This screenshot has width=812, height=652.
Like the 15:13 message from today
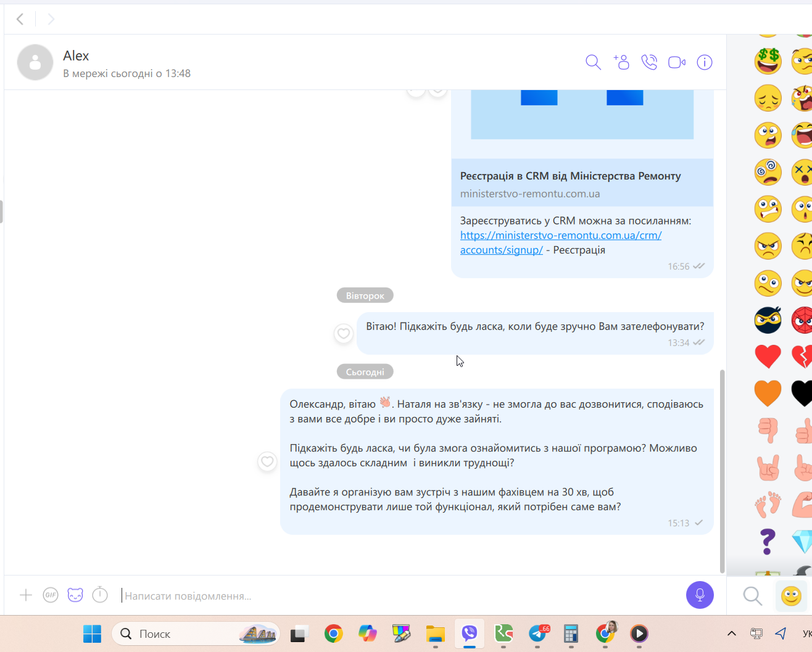click(267, 461)
